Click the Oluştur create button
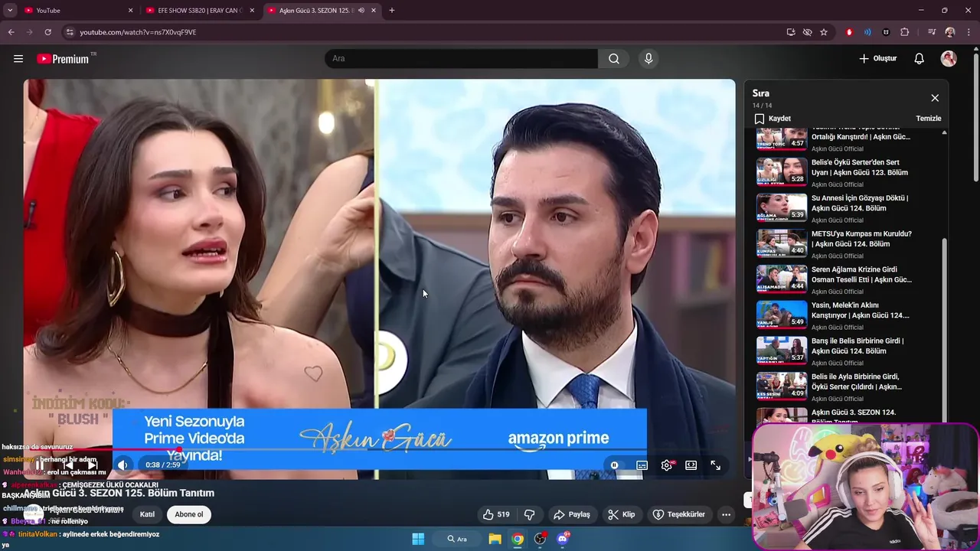This screenshot has width=980, height=551. pyautogui.click(x=877, y=59)
